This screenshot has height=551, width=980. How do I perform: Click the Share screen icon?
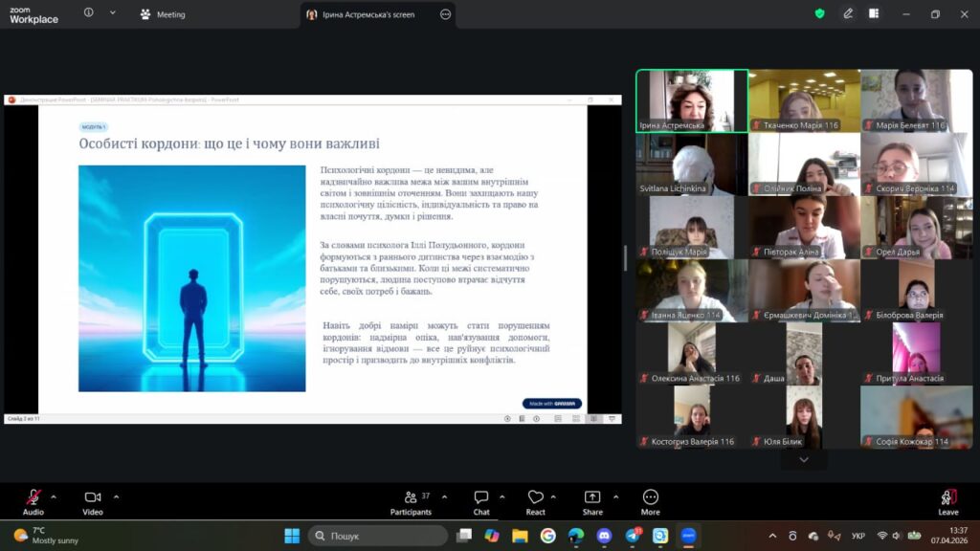pos(592,497)
